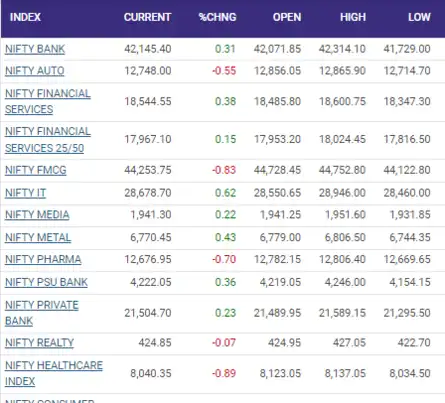This screenshot has width=445, height=403.
Task: Select NIFTY REALTY current value 424.85
Action: [155, 343]
